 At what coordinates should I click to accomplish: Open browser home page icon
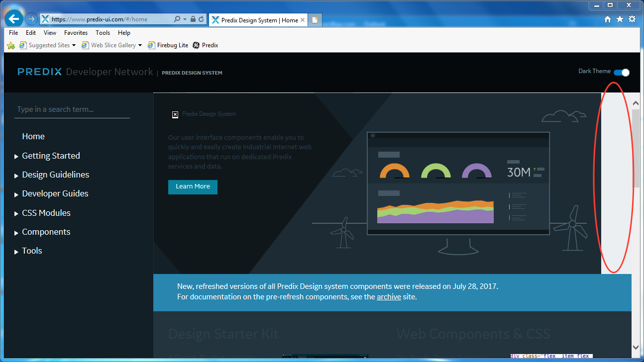[x=608, y=18]
